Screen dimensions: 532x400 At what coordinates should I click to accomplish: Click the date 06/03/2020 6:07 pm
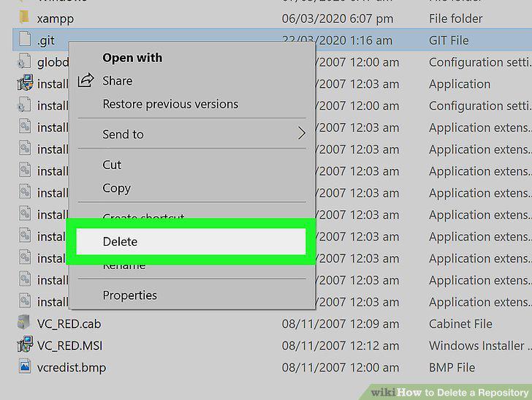point(338,19)
